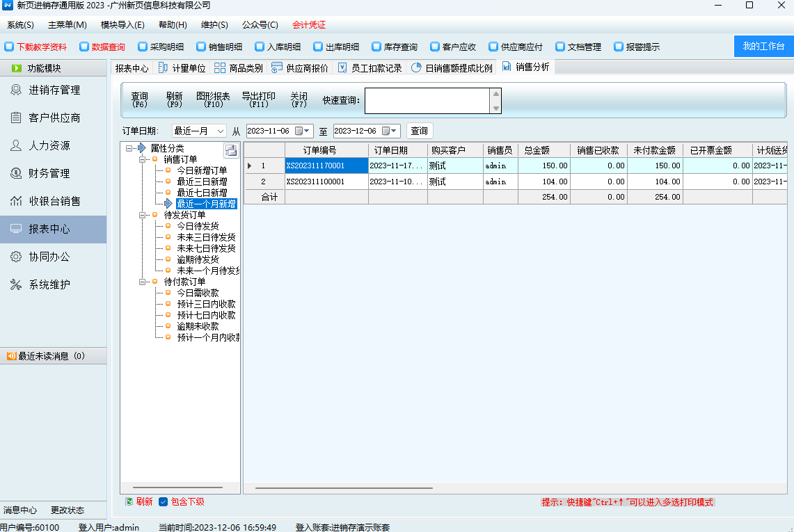Click 关闭(F7) button

(x=299, y=99)
